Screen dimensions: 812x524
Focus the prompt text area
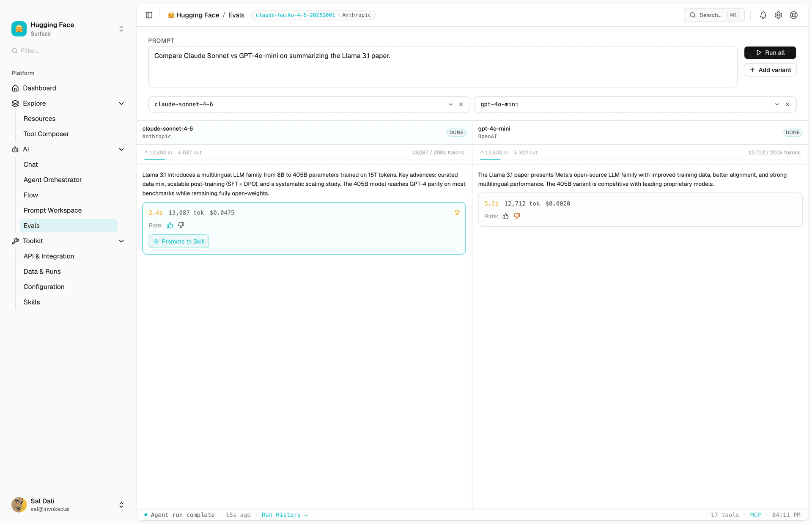(443, 67)
